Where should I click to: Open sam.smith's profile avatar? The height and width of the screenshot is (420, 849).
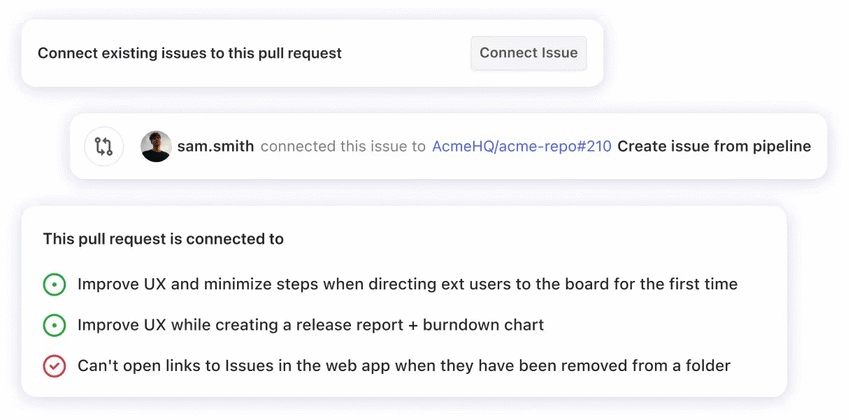point(156,147)
